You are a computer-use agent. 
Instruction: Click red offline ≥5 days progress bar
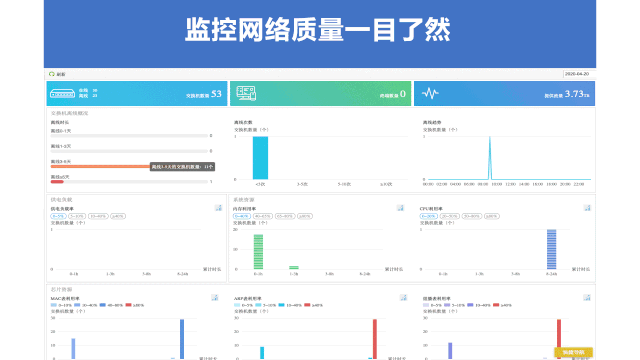[x=57, y=182]
